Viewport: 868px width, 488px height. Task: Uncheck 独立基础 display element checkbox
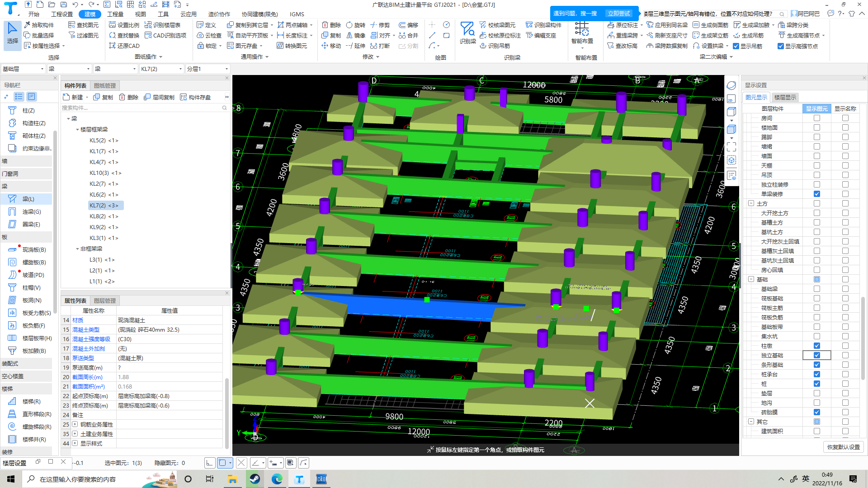coord(817,355)
